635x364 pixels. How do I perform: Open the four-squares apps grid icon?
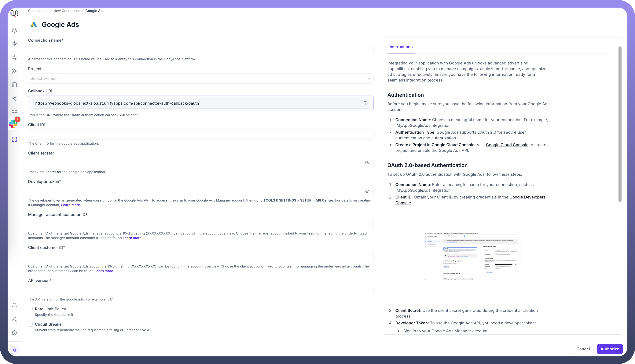[14, 139]
